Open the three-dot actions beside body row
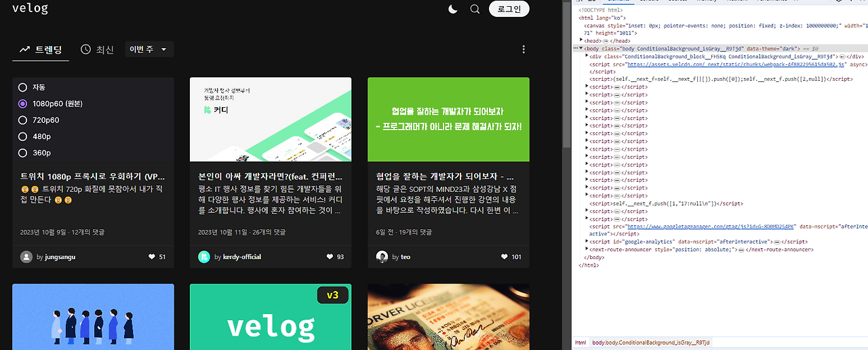This screenshot has height=350, width=868. [x=576, y=49]
